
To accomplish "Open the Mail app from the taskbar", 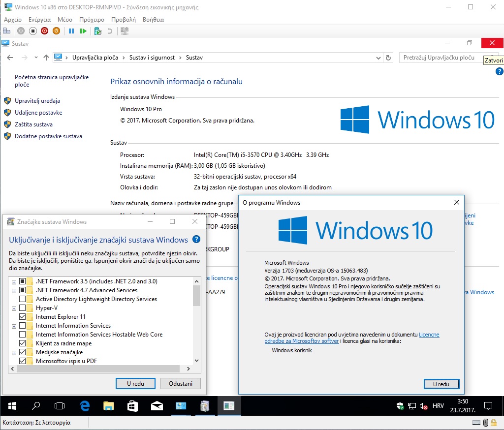I will click(157, 406).
